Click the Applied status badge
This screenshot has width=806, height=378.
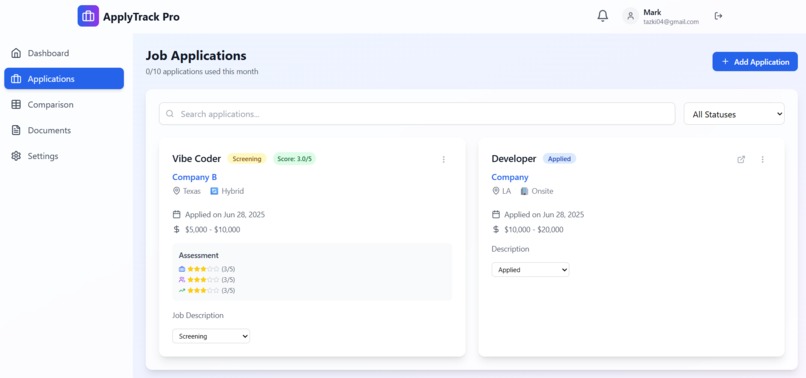(559, 159)
